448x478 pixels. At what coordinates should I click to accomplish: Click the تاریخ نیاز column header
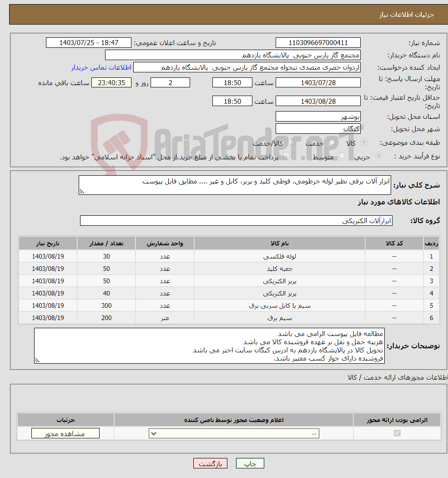(x=48, y=243)
